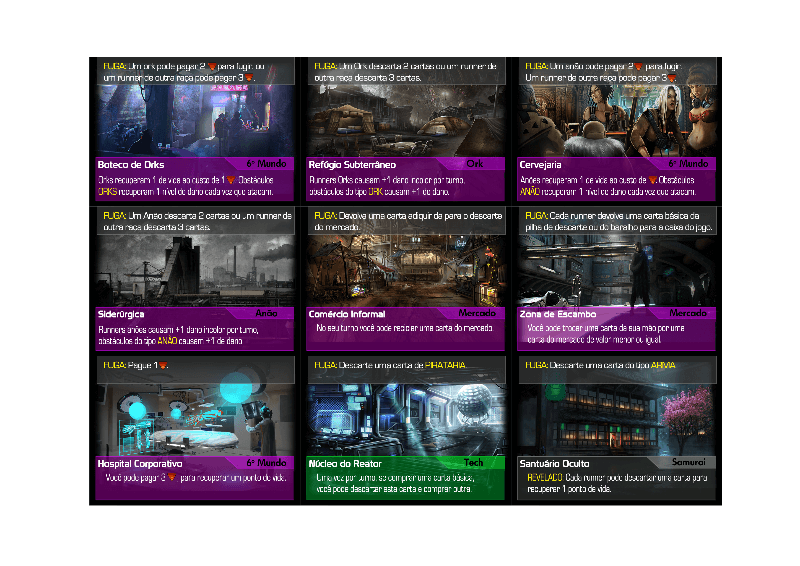The width and height of the screenshot is (800, 566).
Task: Click the 'Refúgio Subterrâneo' card title
Action: [x=352, y=165]
